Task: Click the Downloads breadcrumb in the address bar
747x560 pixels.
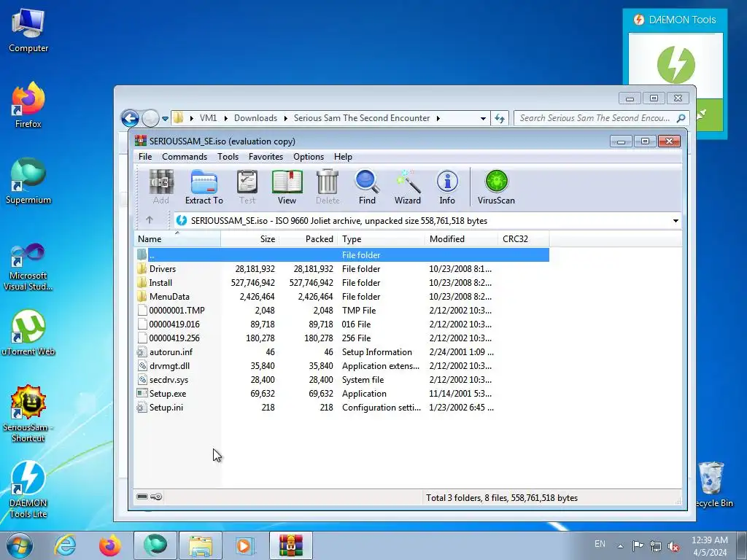Action: pos(255,118)
